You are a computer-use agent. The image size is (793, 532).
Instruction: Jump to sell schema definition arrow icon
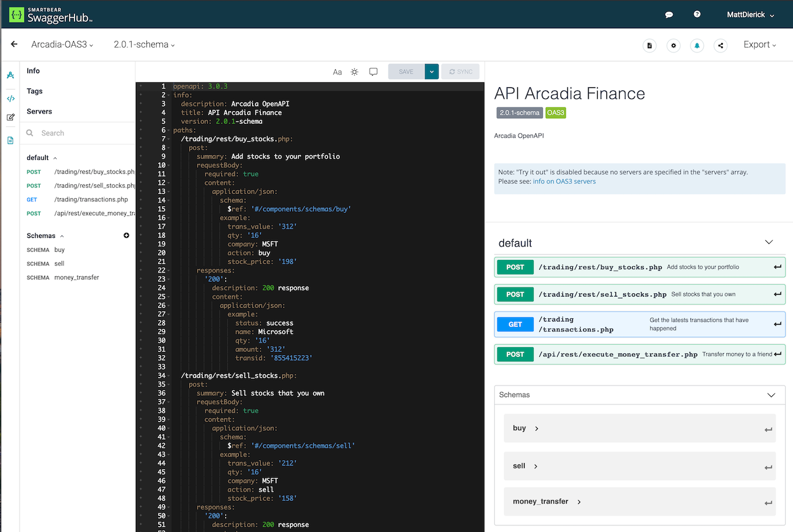coord(768,468)
